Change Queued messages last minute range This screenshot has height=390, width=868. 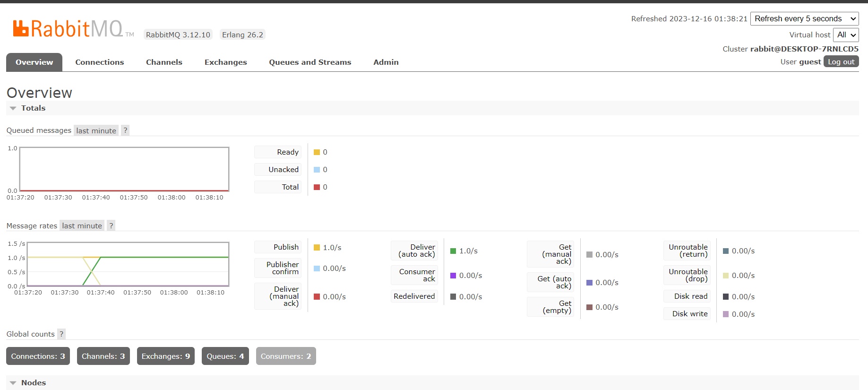[x=96, y=131]
